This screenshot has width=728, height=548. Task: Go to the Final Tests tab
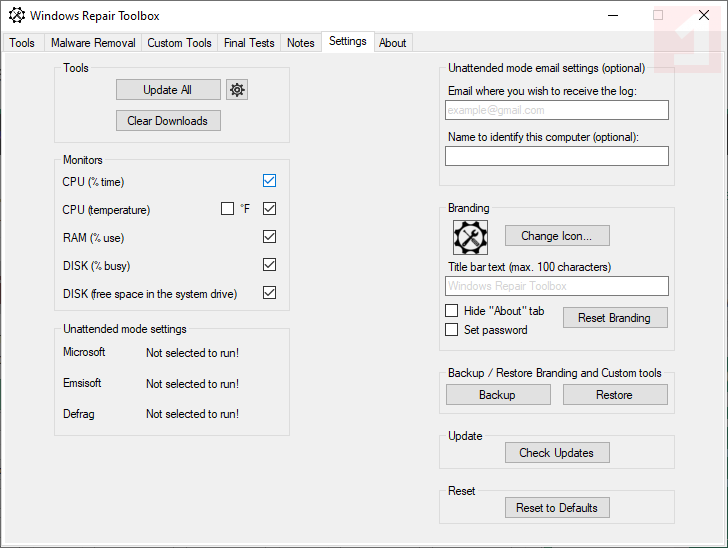(x=249, y=43)
